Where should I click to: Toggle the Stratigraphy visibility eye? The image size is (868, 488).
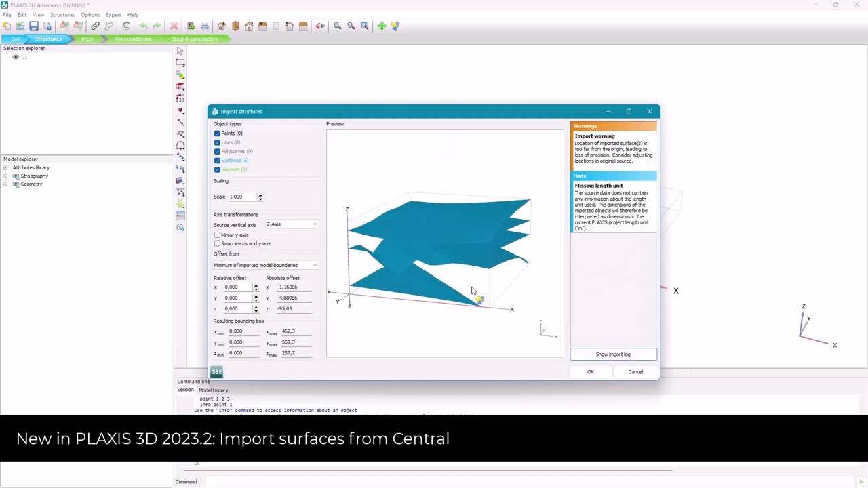[16, 176]
